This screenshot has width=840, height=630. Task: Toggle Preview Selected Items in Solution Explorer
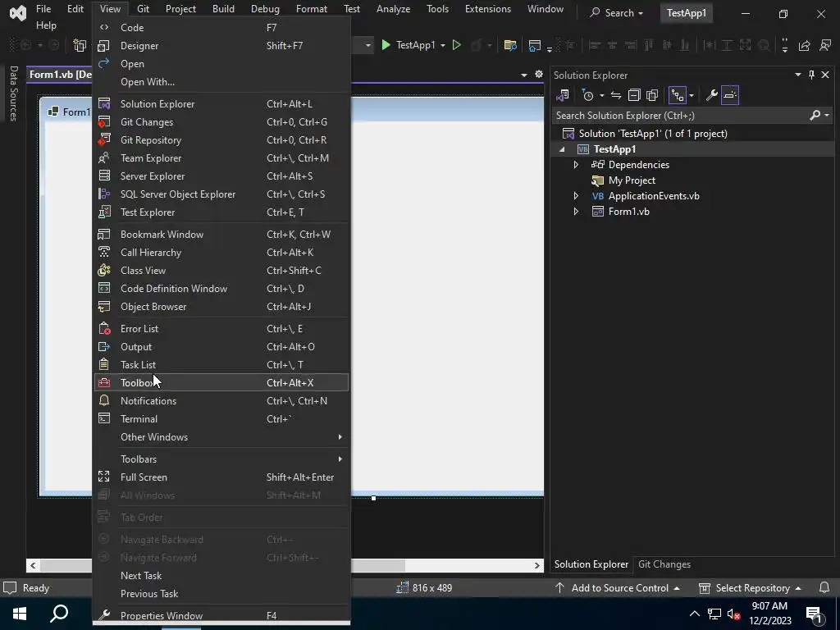click(x=729, y=95)
